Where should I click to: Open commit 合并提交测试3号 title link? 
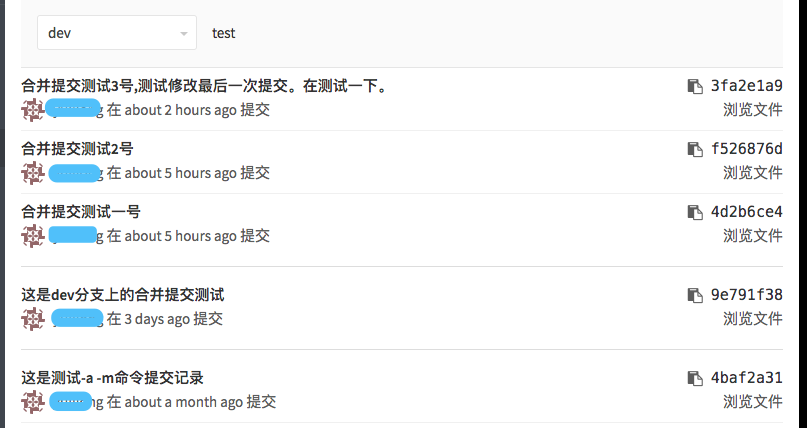204,87
